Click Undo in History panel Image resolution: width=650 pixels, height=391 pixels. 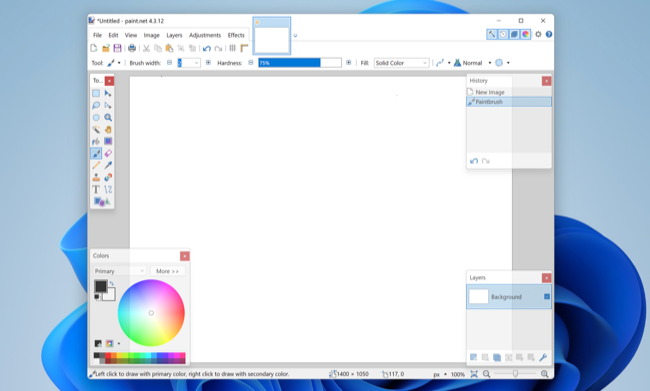(474, 161)
